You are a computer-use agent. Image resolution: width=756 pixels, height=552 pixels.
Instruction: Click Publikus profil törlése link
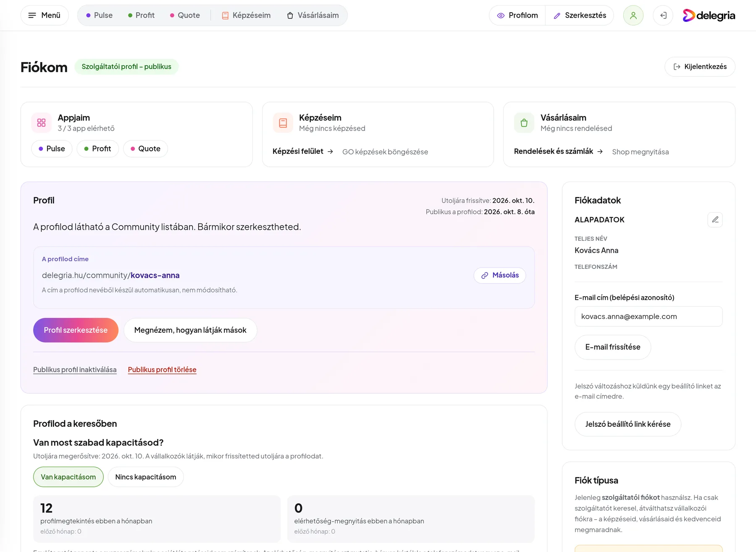click(x=162, y=370)
